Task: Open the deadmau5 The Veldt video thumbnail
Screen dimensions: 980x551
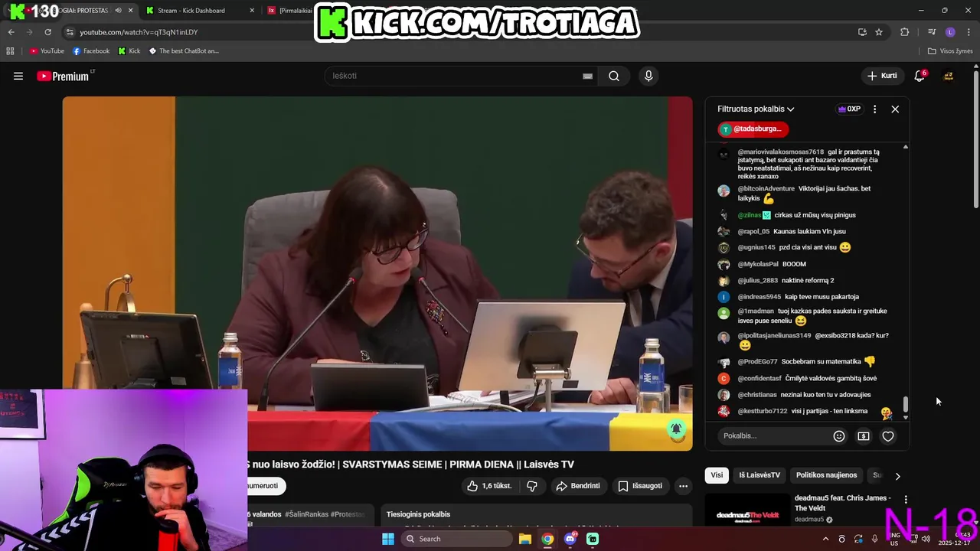Action: (x=746, y=509)
